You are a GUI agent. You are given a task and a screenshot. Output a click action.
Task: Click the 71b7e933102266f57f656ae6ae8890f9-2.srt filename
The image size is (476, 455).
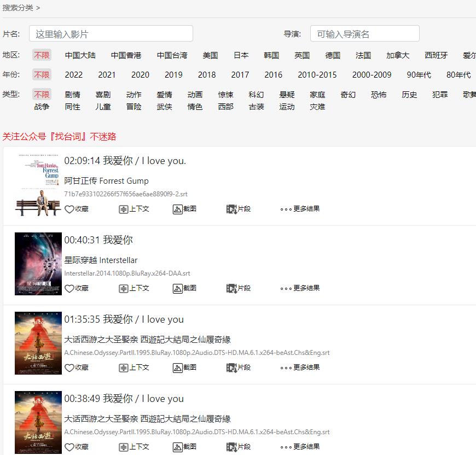pos(126,194)
